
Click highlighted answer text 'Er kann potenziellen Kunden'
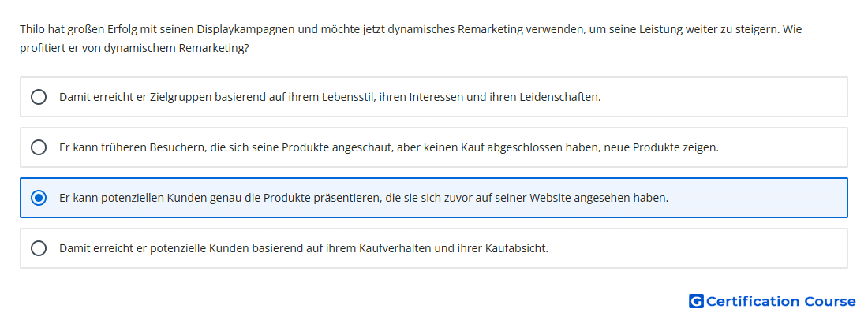[x=364, y=198]
